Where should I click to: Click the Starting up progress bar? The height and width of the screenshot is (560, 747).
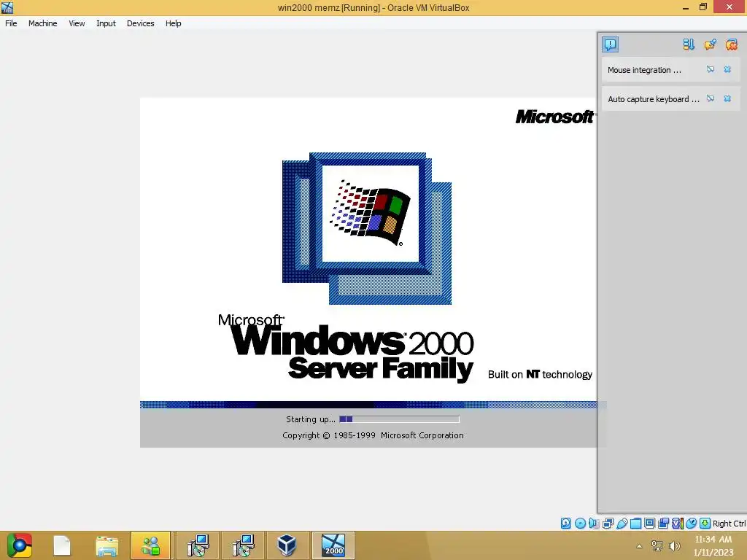click(x=399, y=419)
